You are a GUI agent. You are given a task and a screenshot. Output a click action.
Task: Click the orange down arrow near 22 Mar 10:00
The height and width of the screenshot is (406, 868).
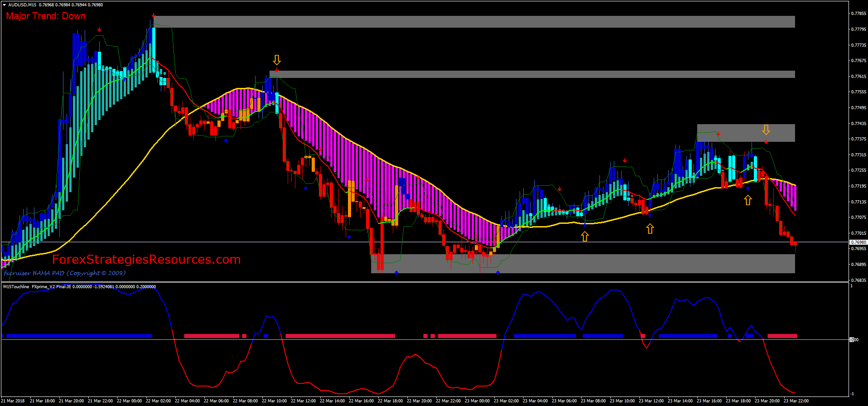[x=277, y=60]
